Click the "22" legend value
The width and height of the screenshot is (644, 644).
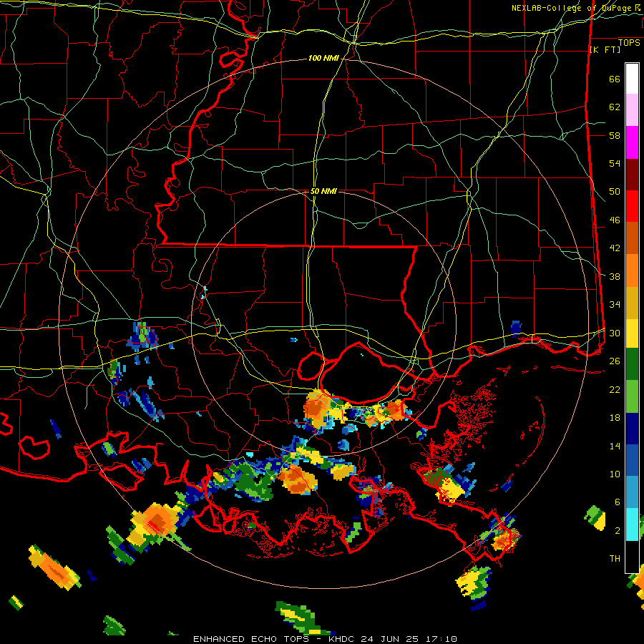615,389
